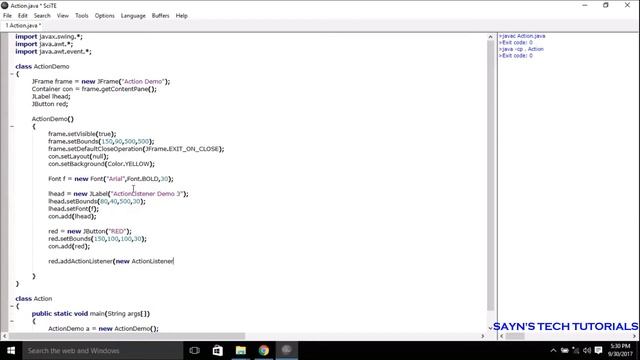640x360 pixels.
Task: Click the 'red.addActionListener(new ActionListener' line
Action: click(111, 261)
